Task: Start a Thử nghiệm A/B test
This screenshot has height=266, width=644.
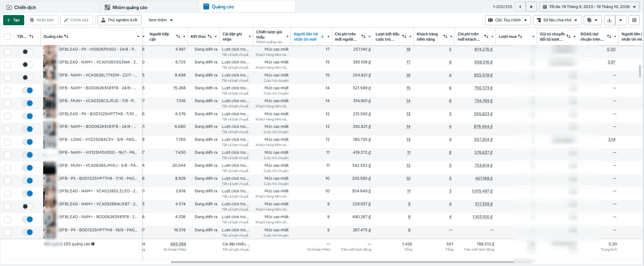Action: click(120, 20)
